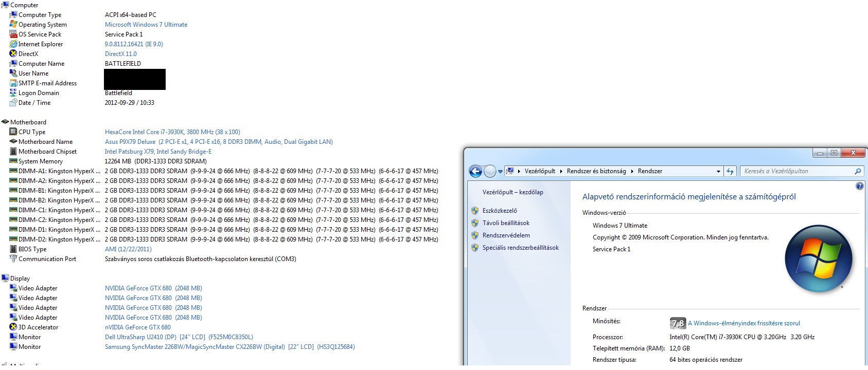Image resolution: width=868 pixels, height=370 pixels.
Task: Click the Samsung SyncMaster 226BW monitor link
Action: (x=230, y=347)
